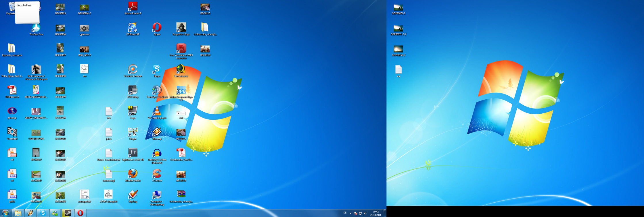Select the Computer-Verknüpfung shortcut
The height and width of the screenshot is (217, 644).
[x=157, y=198]
